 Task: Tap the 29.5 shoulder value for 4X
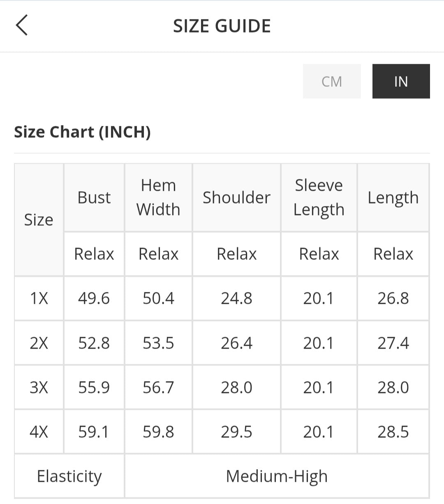236,432
